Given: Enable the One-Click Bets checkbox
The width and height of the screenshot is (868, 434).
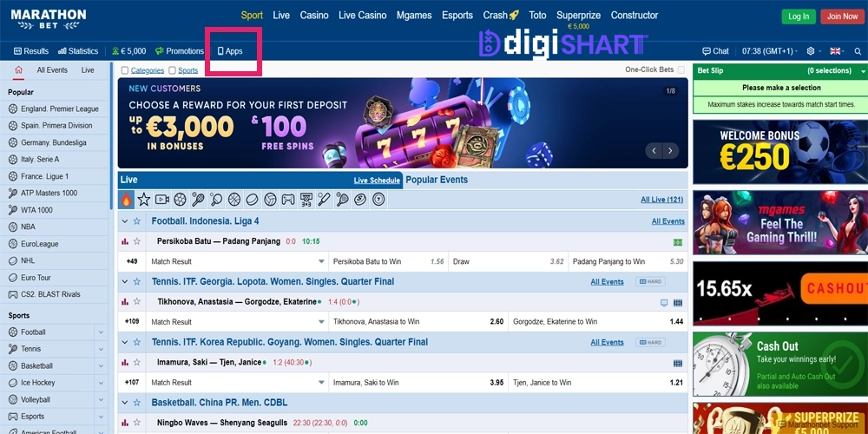Looking at the screenshot, I should [681, 69].
